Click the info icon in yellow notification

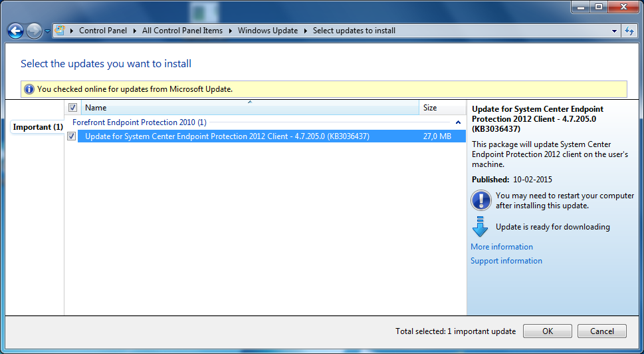click(29, 89)
